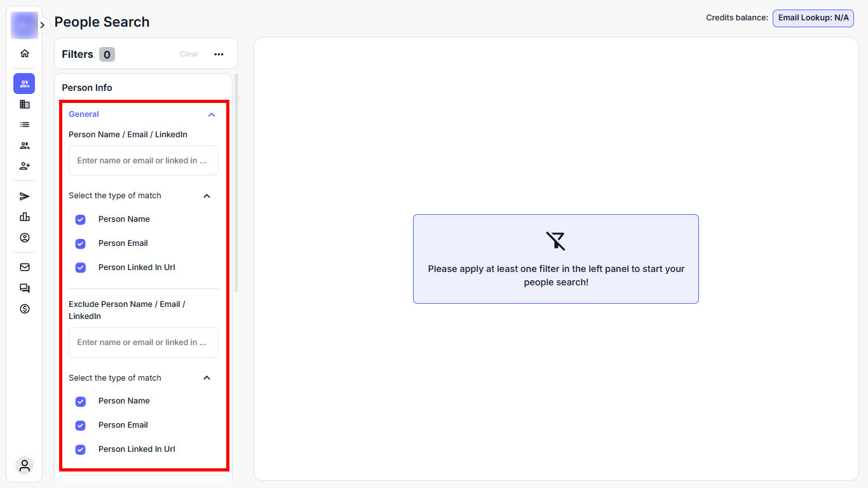The width and height of the screenshot is (868, 488).
Task: Open the dollar sign billing icon
Action: pyautogui.click(x=25, y=309)
